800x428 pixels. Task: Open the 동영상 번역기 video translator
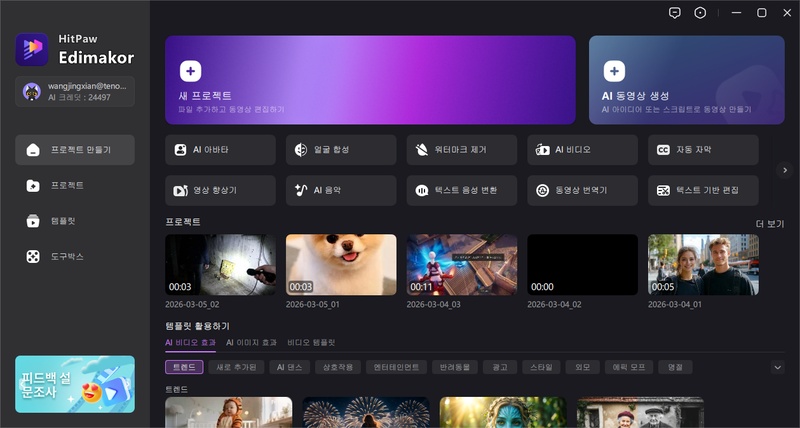[x=583, y=191]
